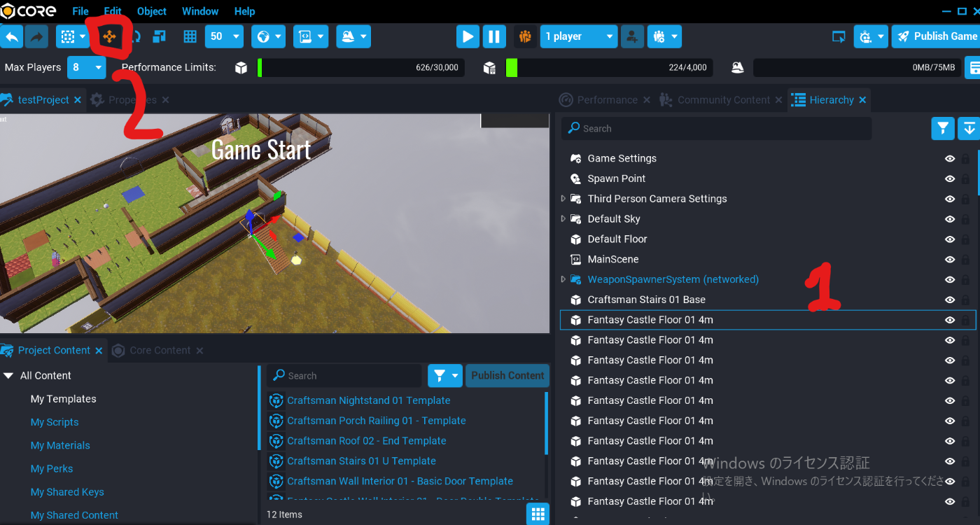The width and height of the screenshot is (980, 525).
Task: Open the Edit menu
Action: pos(113,11)
